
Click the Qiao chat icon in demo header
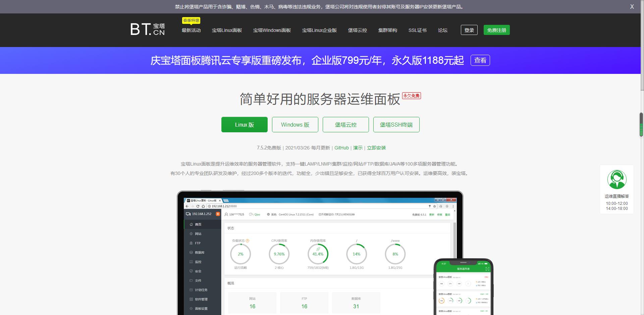tap(251, 214)
